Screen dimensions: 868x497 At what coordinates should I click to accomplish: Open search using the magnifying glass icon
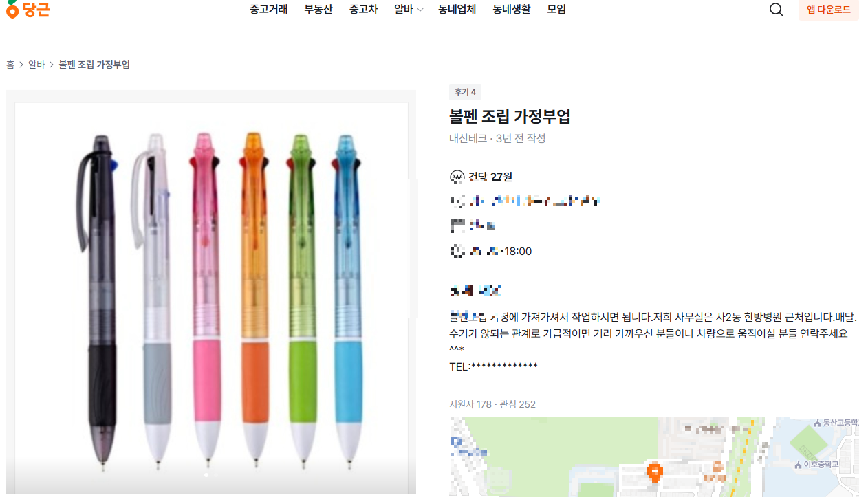(x=777, y=10)
